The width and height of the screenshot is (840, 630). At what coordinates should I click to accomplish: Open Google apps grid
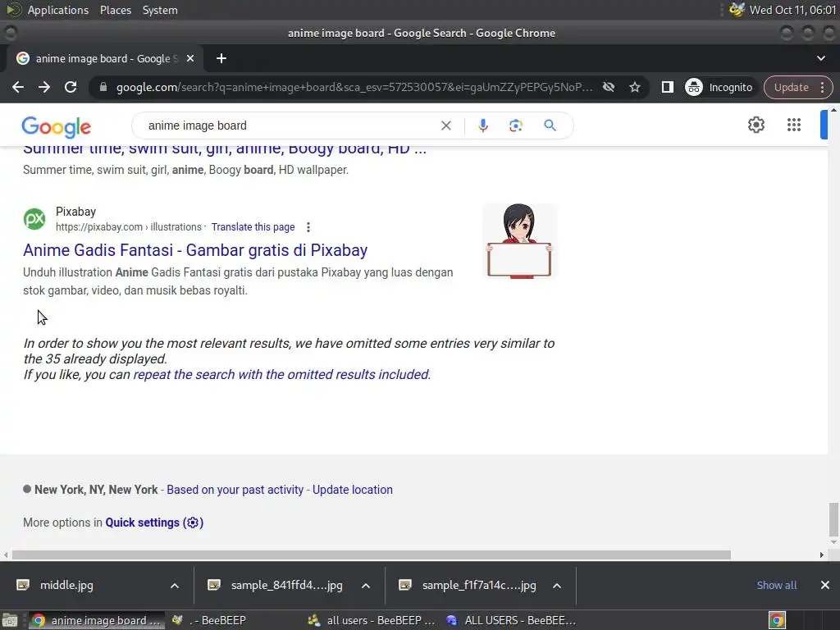click(794, 125)
